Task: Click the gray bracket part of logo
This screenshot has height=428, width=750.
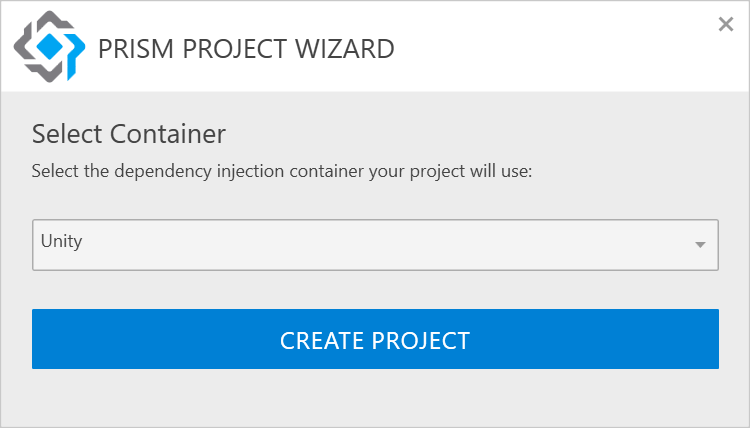Action: click(23, 46)
